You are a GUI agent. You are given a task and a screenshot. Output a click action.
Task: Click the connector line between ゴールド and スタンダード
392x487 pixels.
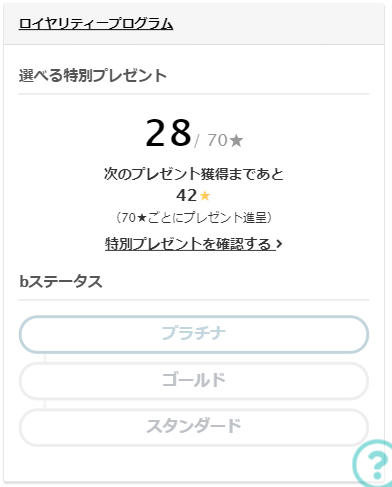pyautogui.click(x=45, y=404)
